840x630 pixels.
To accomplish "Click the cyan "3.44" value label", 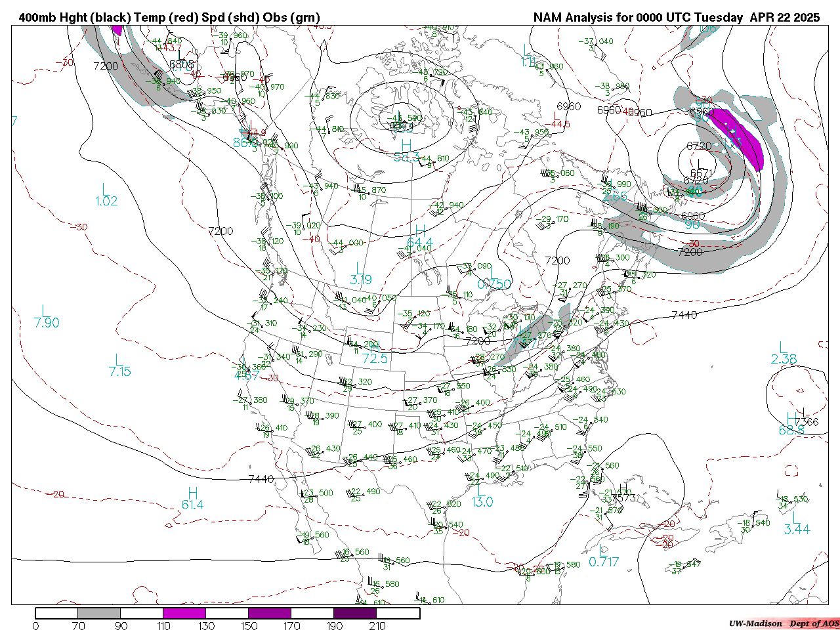I will pos(797,530).
